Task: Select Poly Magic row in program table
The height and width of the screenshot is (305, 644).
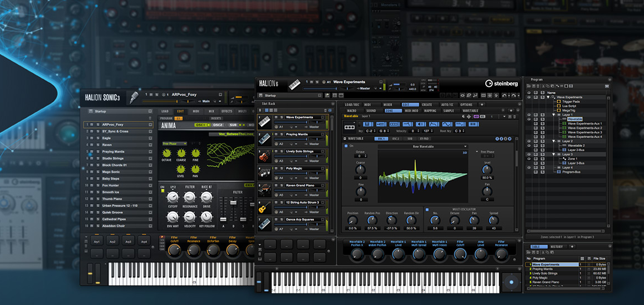Action: pyautogui.click(x=566, y=278)
